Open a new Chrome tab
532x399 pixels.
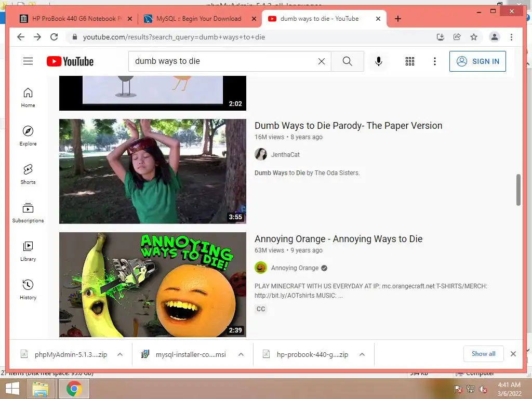point(398,19)
